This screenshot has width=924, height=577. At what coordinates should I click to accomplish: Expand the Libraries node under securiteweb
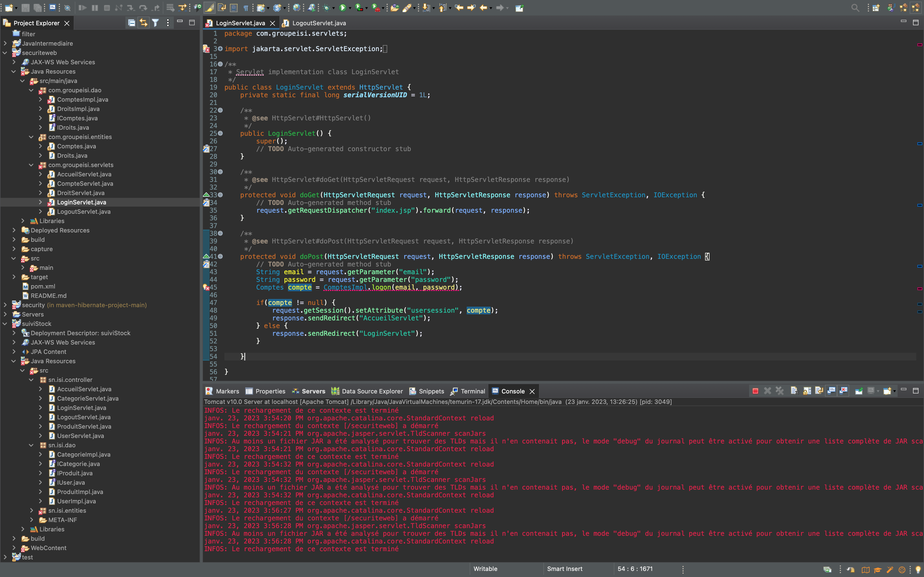[x=23, y=221]
